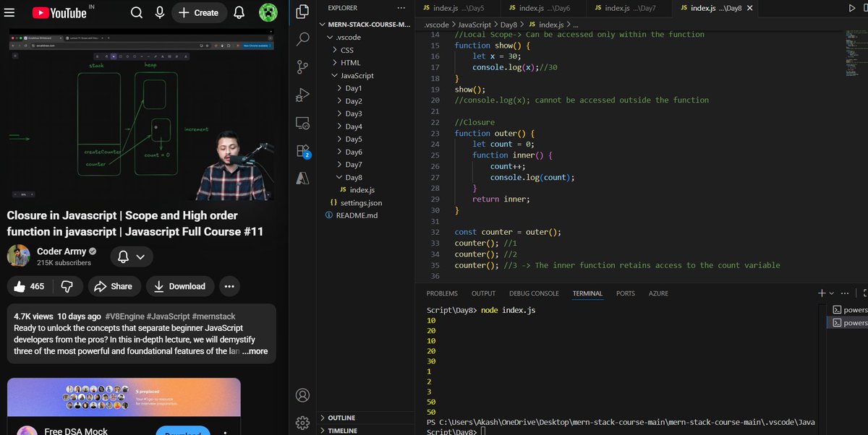Collapse the JavaScript folder
The width and height of the screenshot is (868, 435).
pos(366,75)
